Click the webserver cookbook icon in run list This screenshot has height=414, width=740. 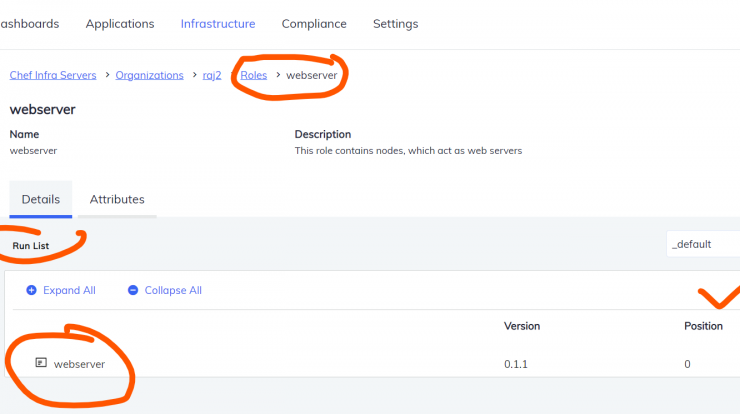41,363
